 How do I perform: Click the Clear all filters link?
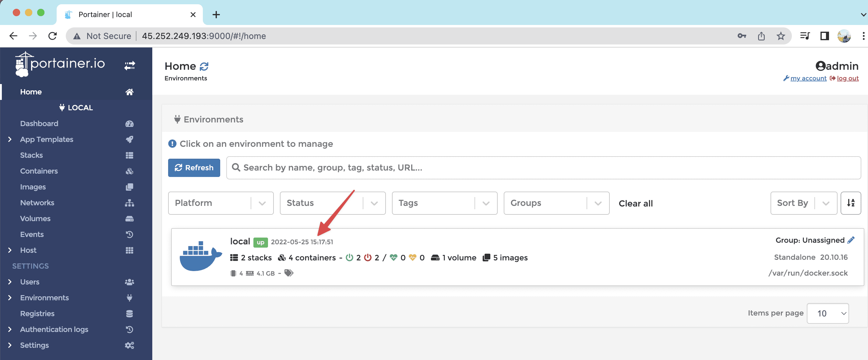point(636,203)
